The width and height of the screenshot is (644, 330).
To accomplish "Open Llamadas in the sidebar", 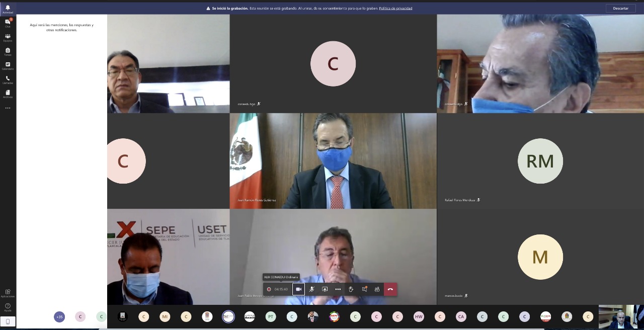I will (8, 79).
